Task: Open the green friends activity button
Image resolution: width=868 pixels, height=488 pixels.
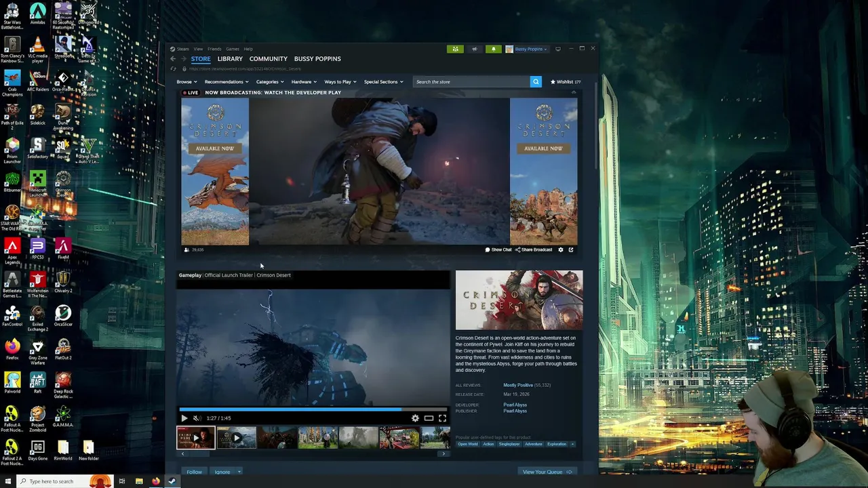Action: 455,49
